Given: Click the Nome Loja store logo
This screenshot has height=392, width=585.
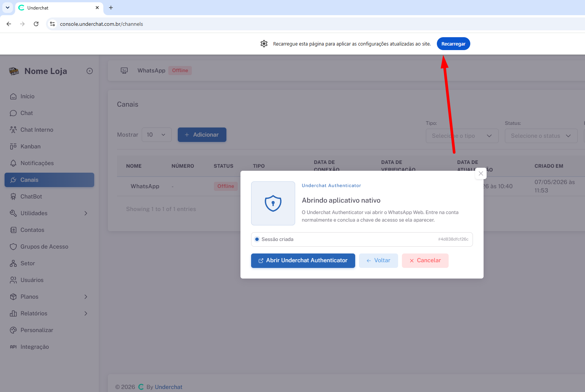Looking at the screenshot, I should tap(14, 71).
